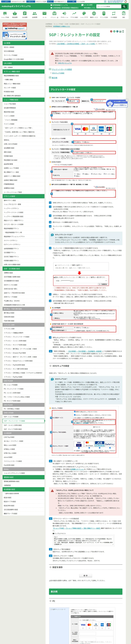
Task: Click the blue F plan badge icon
Action: pos(117,31)
